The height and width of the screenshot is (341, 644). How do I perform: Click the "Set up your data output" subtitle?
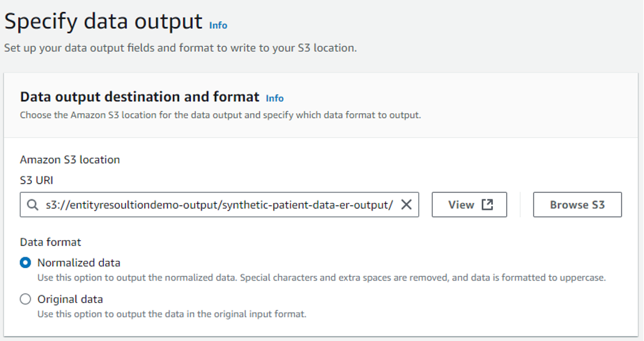pyautogui.click(x=180, y=48)
